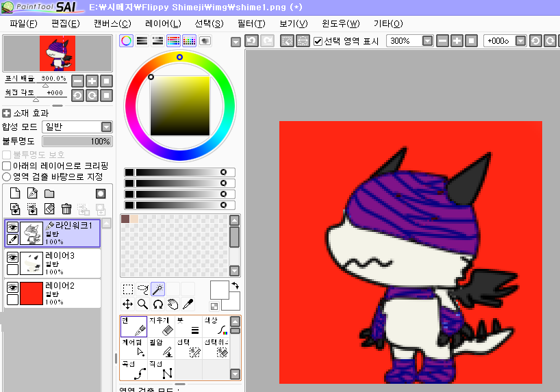Viewport: 560px width, 392px height.
Task: Toggle the swatches panel icon
Action: 189,40
